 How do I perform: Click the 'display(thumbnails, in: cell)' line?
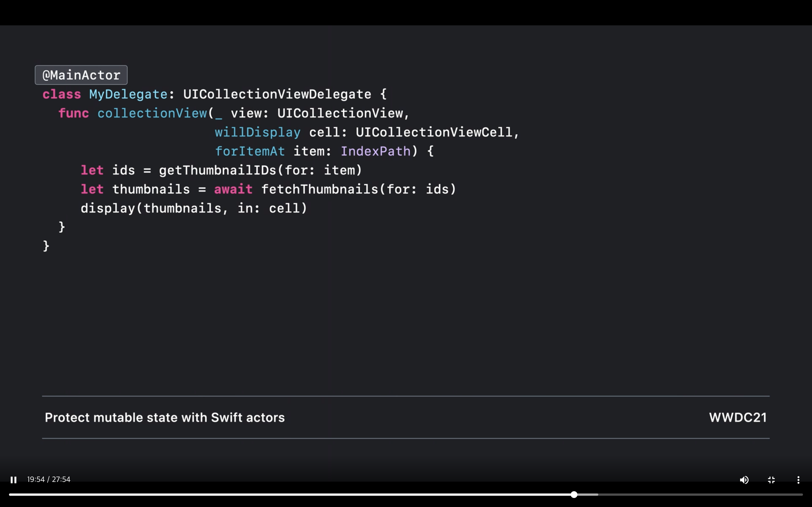pos(194,208)
